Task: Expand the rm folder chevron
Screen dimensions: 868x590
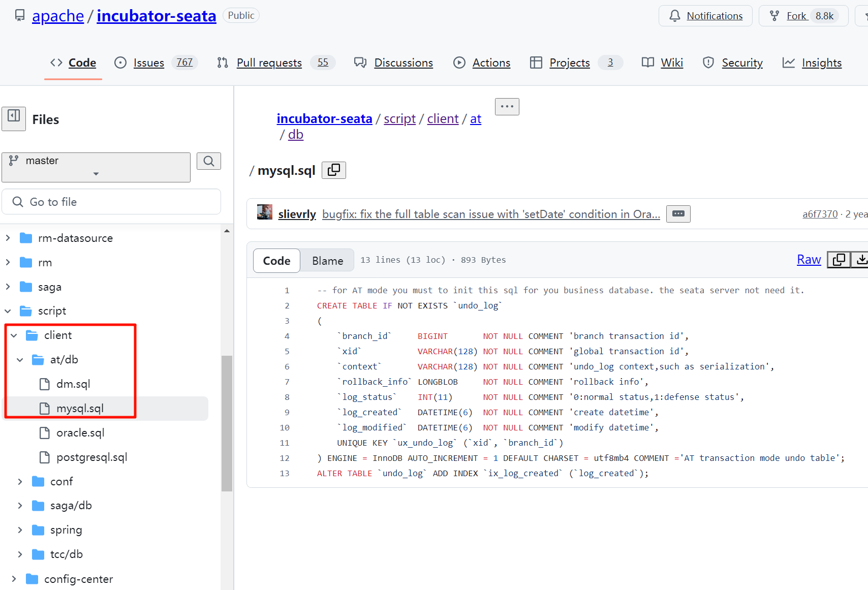Action: point(8,262)
